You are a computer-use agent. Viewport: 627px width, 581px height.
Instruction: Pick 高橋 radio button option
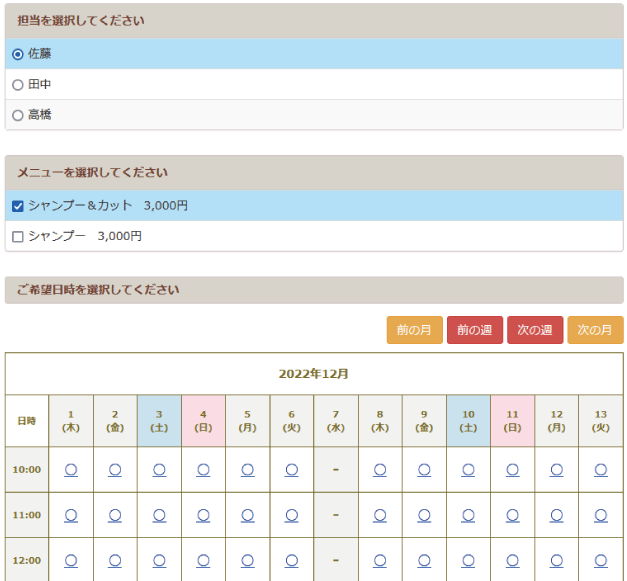click(x=18, y=115)
